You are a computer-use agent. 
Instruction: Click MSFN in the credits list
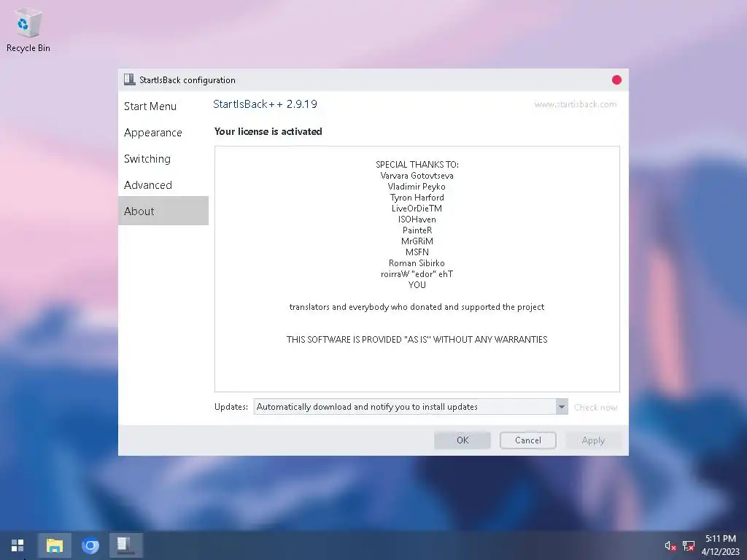(417, 252)
